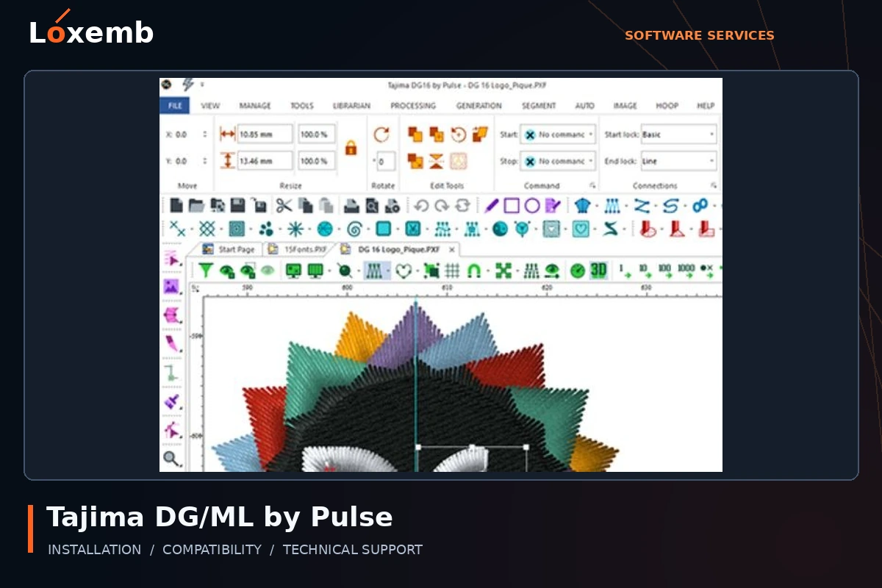The image size is (882, 588).
Task: Click the Print icon
Action: click(x=352, y=206)
